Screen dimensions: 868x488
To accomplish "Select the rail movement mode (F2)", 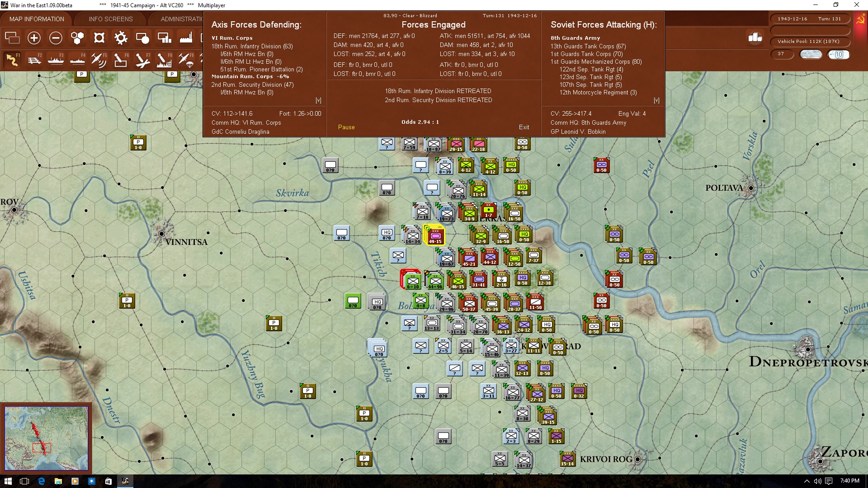I will pos(34,60).
